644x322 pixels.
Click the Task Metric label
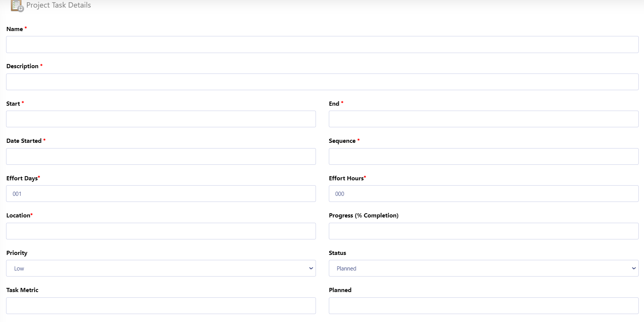pos(22,290)
